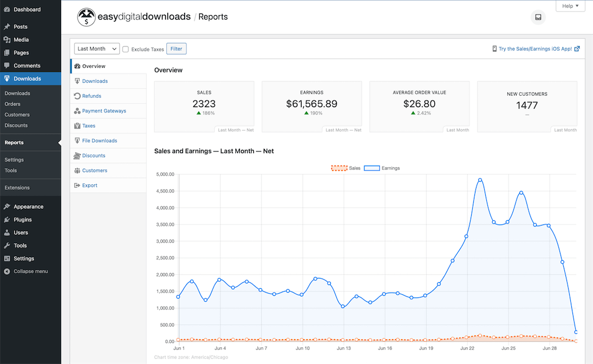
Task: Toggle the Sales legend swatch on chart
Action: click(x=339, y=168)
